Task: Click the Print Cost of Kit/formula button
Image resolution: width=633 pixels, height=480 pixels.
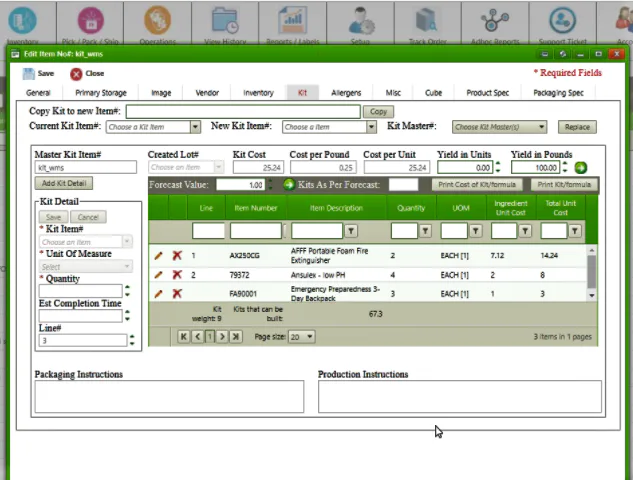Action: click(x=477, y=184)
